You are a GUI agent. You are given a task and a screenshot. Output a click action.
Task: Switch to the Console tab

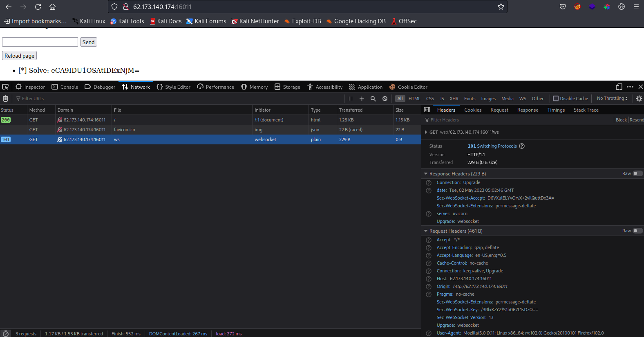pyautogui.click(x=65, y=87)
